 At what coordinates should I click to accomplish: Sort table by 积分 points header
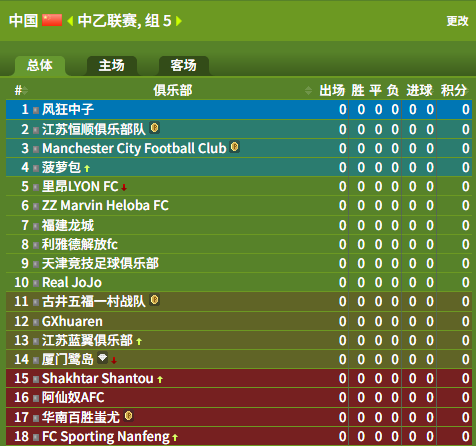(x=453, y=90)
